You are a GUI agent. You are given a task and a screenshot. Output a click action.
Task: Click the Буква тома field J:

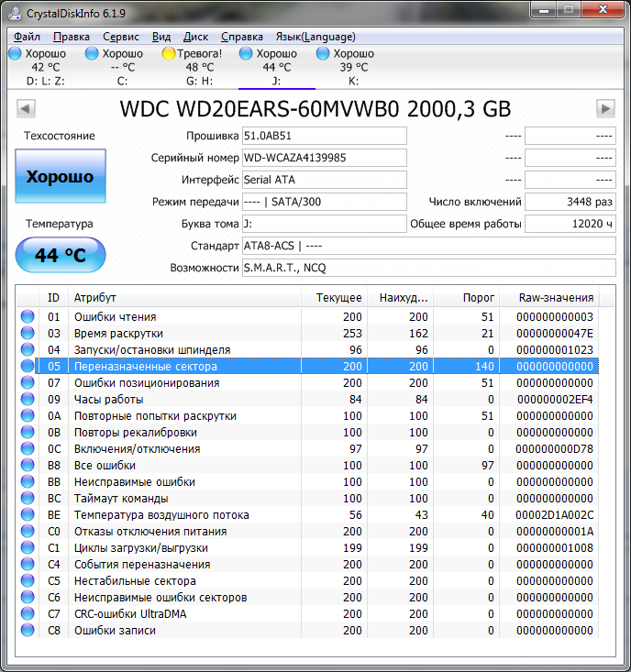point(325,224)
